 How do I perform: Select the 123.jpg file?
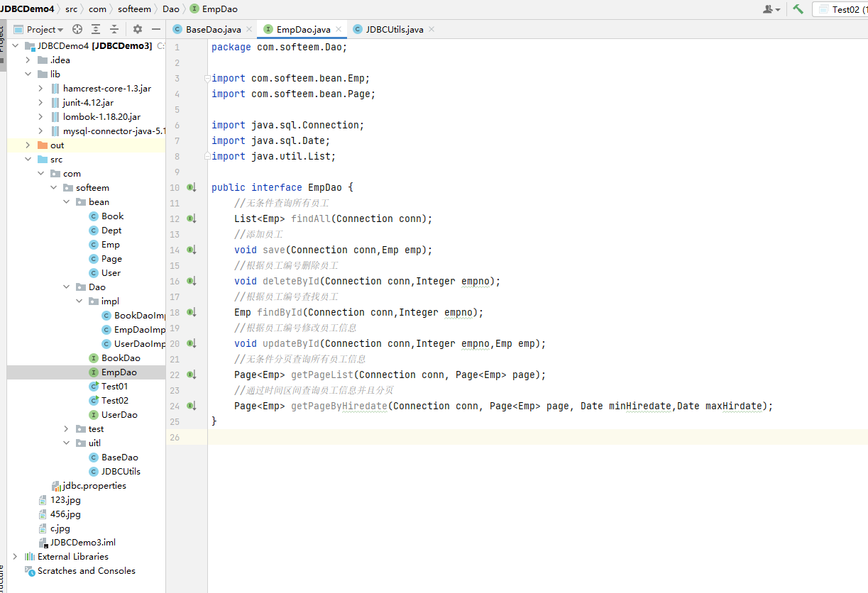point(65,499)
